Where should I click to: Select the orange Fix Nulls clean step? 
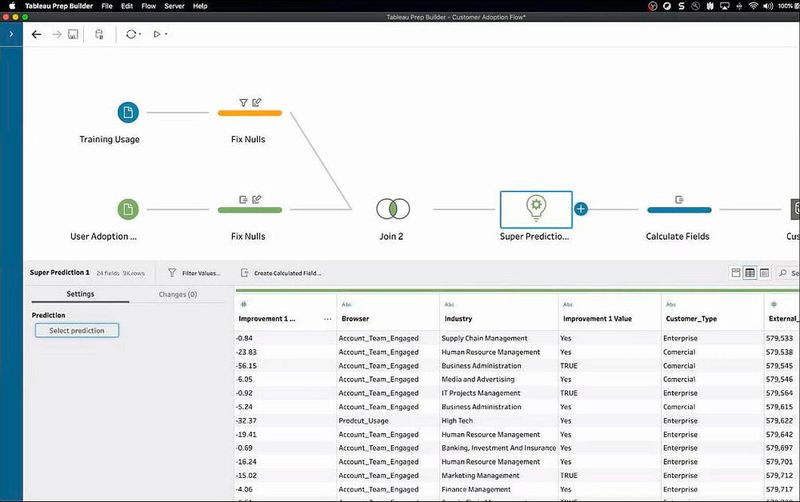pyautogui.click(x=249, y=113)
